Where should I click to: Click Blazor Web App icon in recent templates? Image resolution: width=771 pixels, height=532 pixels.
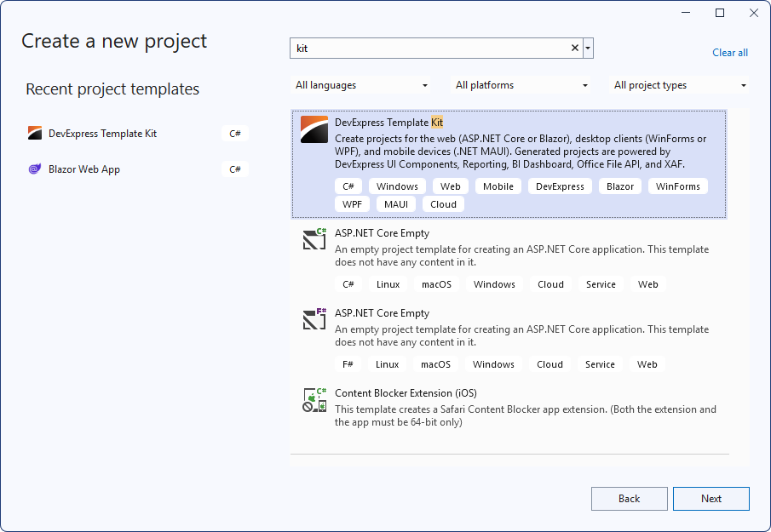(34, 169)
